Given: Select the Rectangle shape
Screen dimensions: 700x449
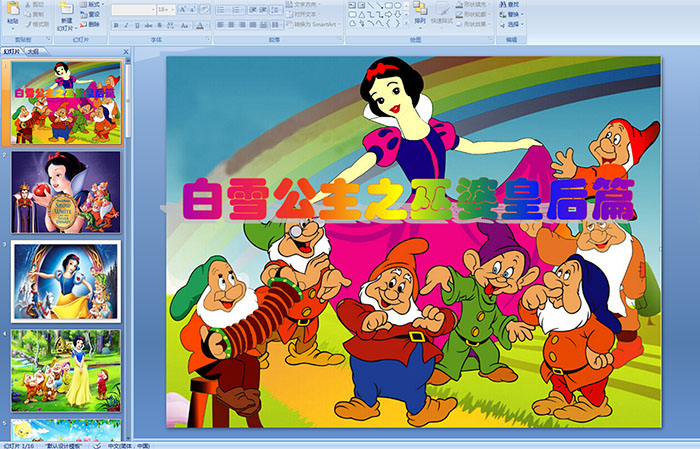Looking at the screenshot, I should coord(389,5).
